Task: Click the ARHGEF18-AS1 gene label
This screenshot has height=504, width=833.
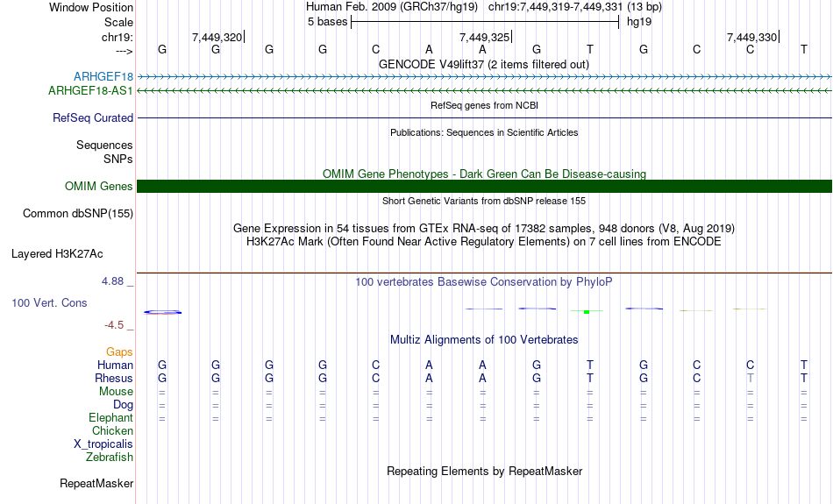Action: pos(91,91)
